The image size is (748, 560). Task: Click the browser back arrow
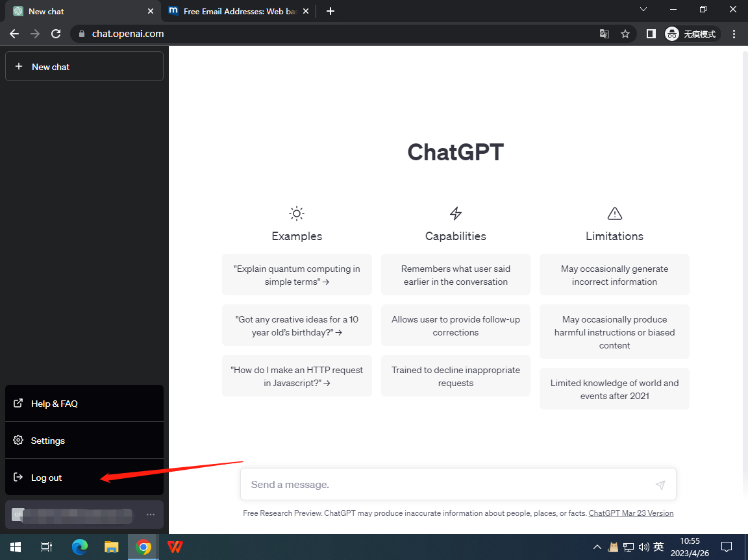coord(14,34)
